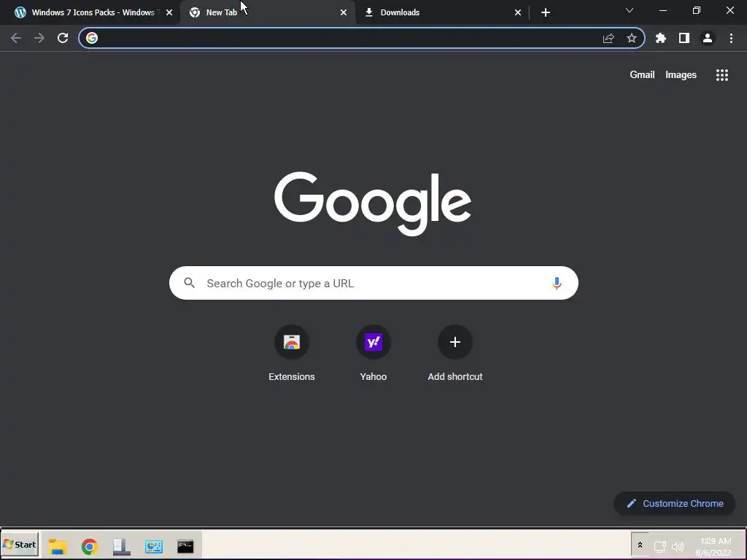Bookmark this tab with the star icon

pyautogui.click(x=632, y=38)
